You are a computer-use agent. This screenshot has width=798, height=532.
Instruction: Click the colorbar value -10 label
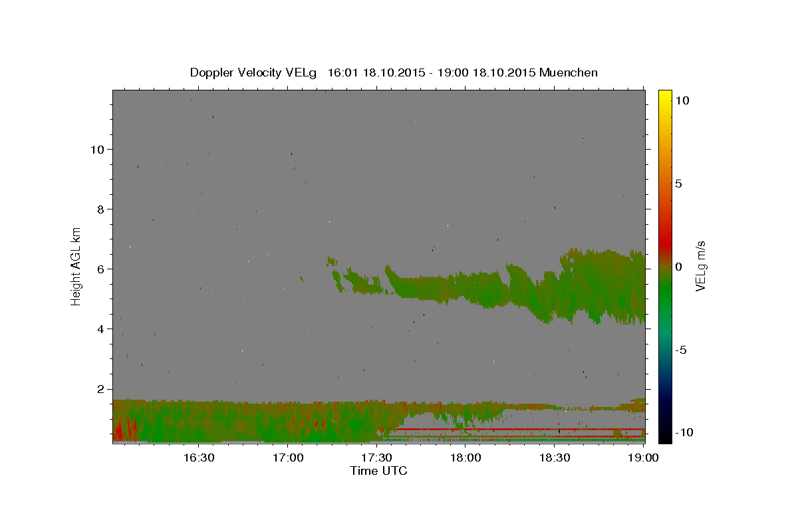(x=684, y=432)
